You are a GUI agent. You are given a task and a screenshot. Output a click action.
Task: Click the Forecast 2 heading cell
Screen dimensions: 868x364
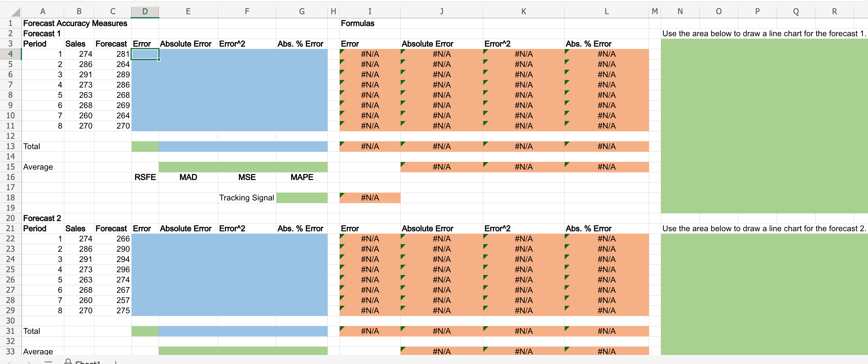click(43, 218)
